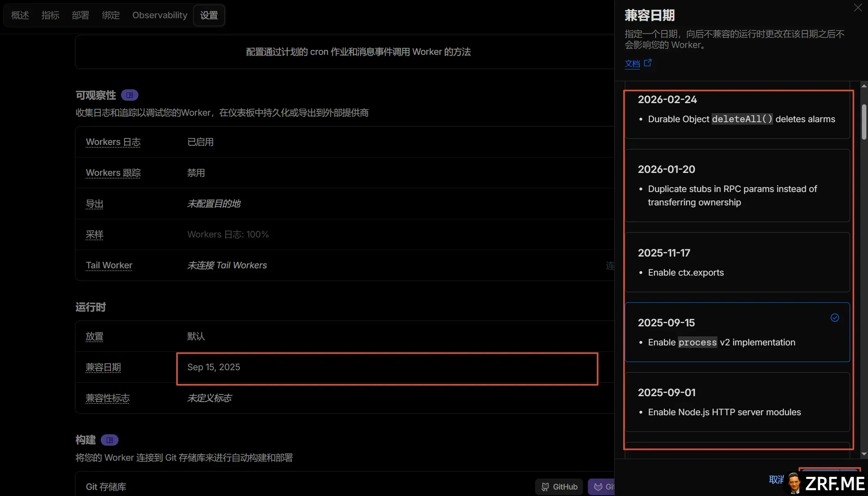Choose the 2025-09-01 Node.js HTTP server card
Screen dimensions: 868x496
(737, 402)
